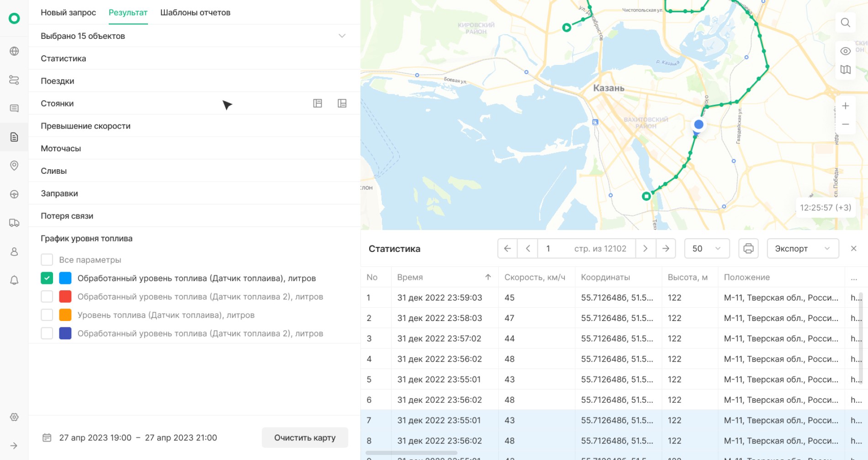Open the 'Экспорт' dropdown
This screenshot has width=868, height=460.
802,249
